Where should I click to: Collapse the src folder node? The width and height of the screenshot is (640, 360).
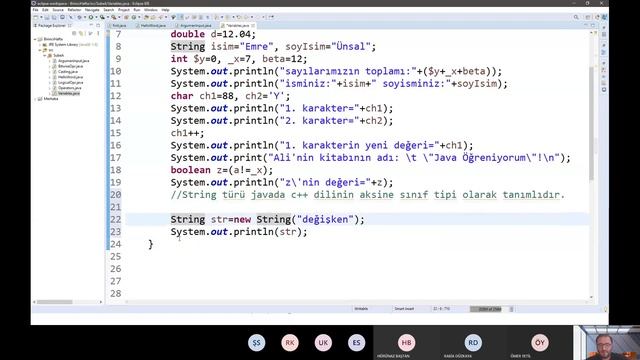[40, 50]
